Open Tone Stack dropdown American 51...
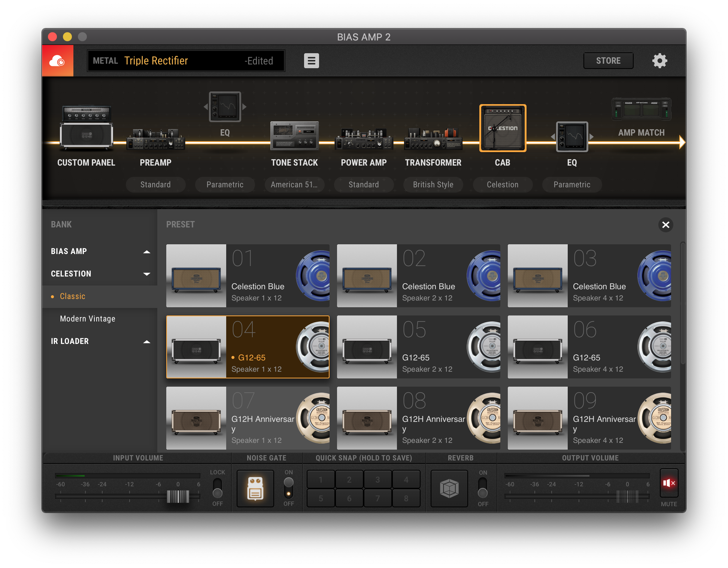The width and height of the screenshot is (728, 568). click(x=294, y=185)
